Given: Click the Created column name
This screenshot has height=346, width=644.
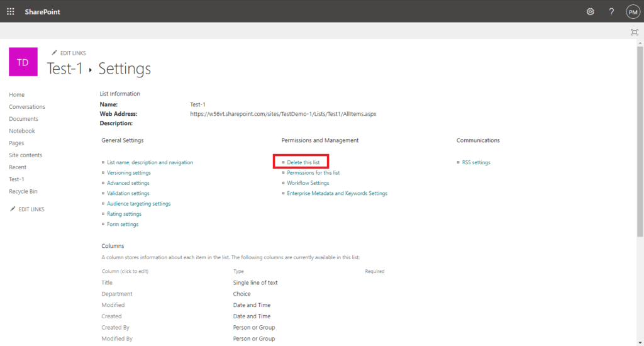Looking at the screenshot, I should pos(112,316).
